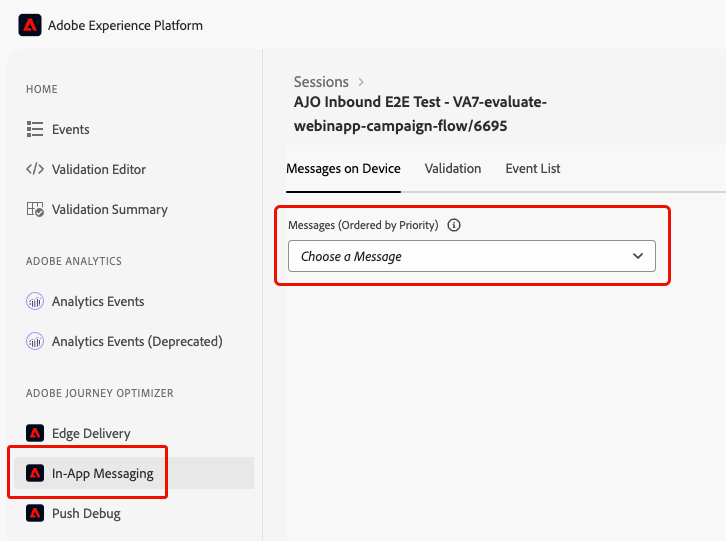The image size is (726, 541).
Task: Click the Validation Editor code icon
Action: tap(35, 169)
